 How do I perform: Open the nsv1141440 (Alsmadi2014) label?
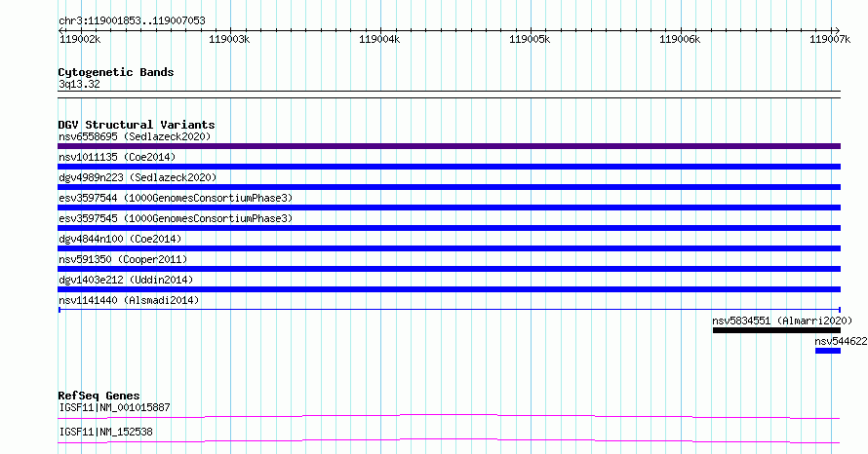129,300
